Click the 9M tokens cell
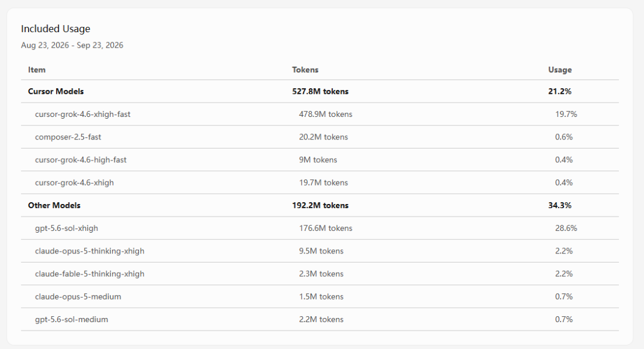The image size is (644, 349). [x=318, y=160]
